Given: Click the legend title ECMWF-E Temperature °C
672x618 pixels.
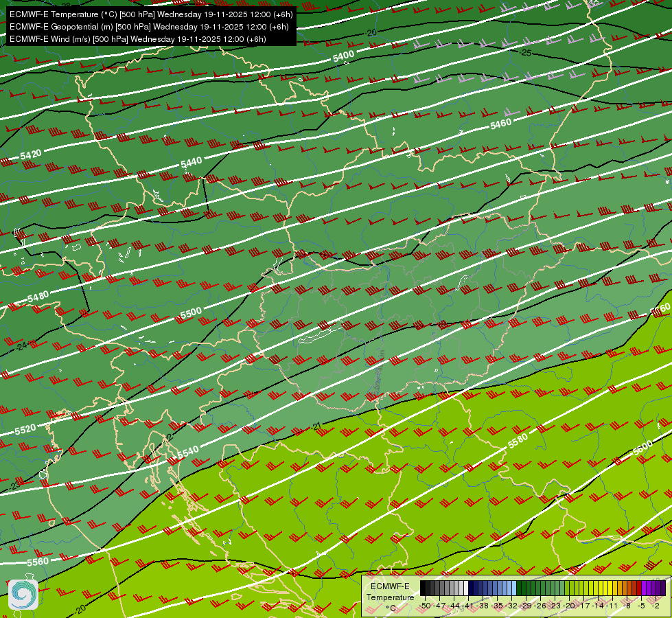Looking at the screenshot, I should (x=390, y=597).
